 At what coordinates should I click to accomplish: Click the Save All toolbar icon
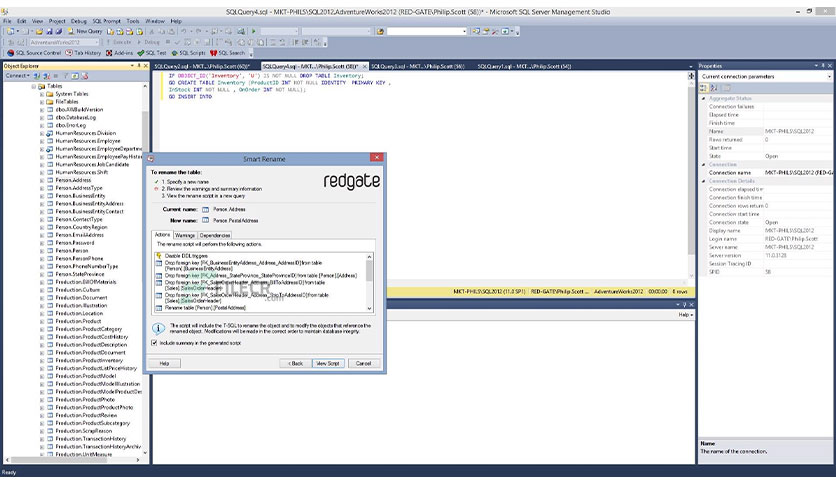pyautogui.click(x=59, y=31)
